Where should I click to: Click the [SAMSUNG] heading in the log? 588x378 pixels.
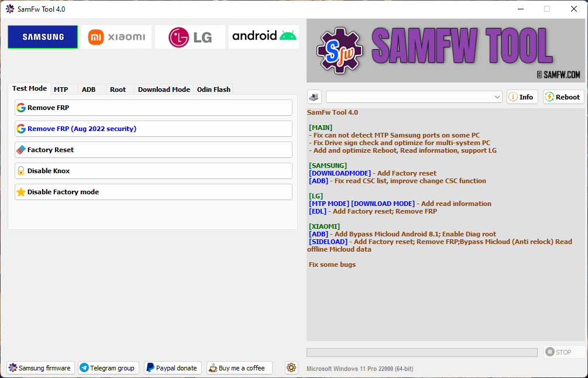(x=328, y=166)
